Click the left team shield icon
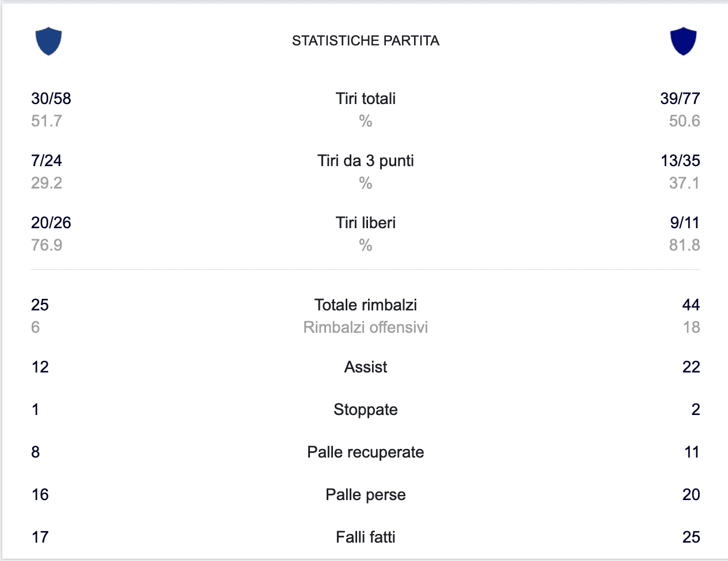Screen dimensions: 728x561 point(48,41)
